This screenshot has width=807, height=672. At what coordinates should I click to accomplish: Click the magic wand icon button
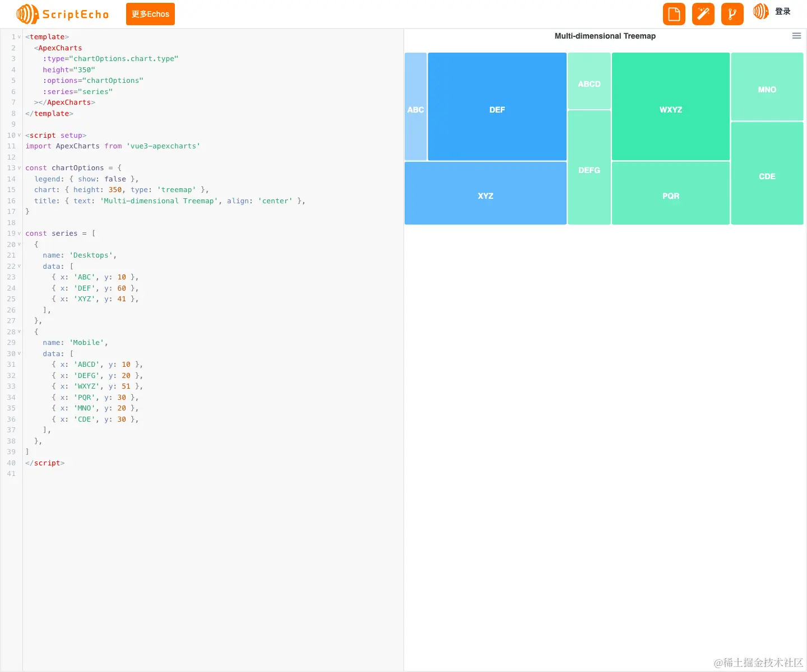pos(703,14)
